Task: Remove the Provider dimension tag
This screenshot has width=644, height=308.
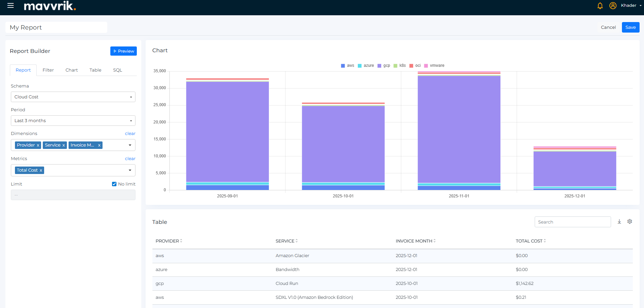Action: click(x=38, y=145)
